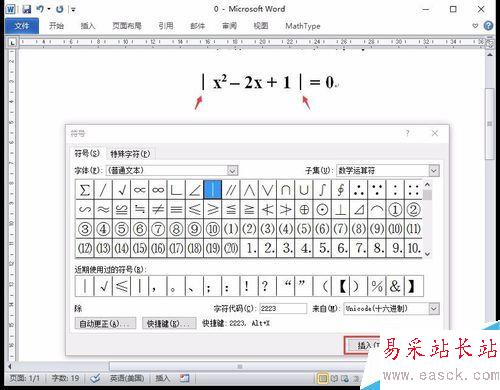Open the 来自 Unicode source dropdown
Viewport: 500px width, 390px height.
tap(434, 309)
